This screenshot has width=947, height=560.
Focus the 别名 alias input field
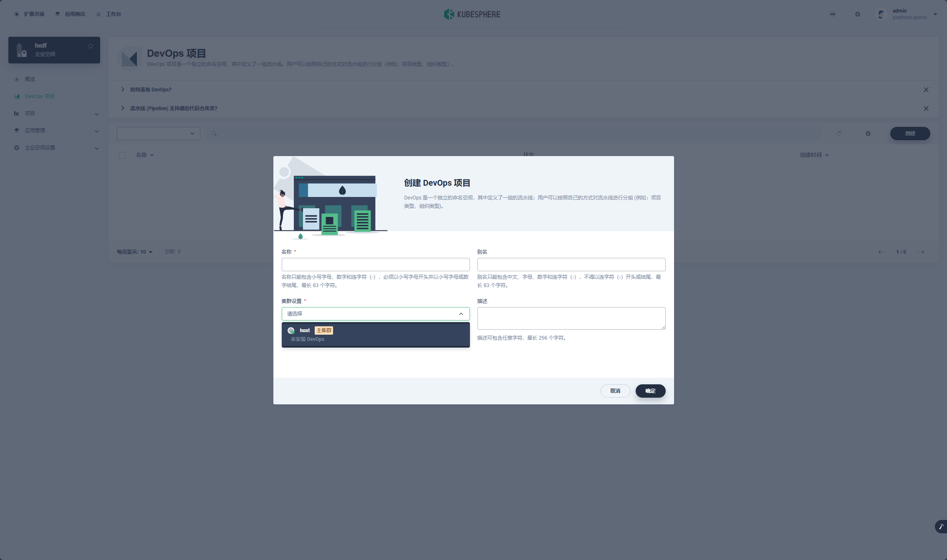click(x=571, y=265)
